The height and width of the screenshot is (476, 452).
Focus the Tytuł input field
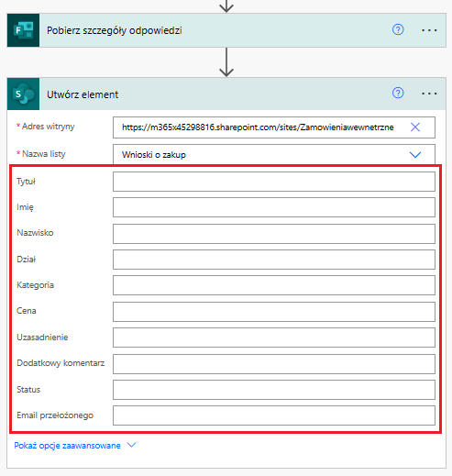pos(274,182)
